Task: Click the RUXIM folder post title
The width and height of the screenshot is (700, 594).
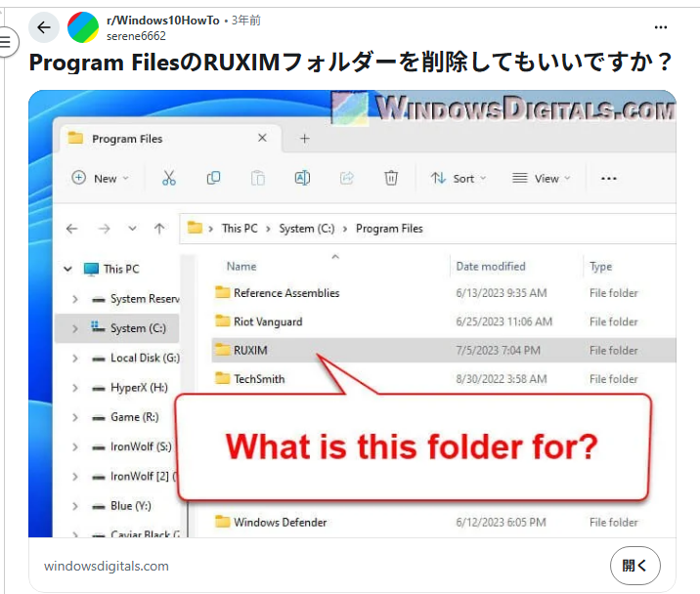Action: click(x=350, y=63)
